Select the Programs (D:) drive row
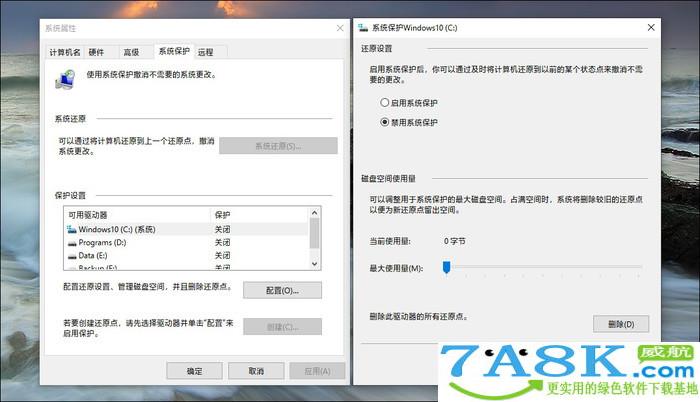Screen dimensions: 700x402 pyautogui.click(x=186, y=243)
